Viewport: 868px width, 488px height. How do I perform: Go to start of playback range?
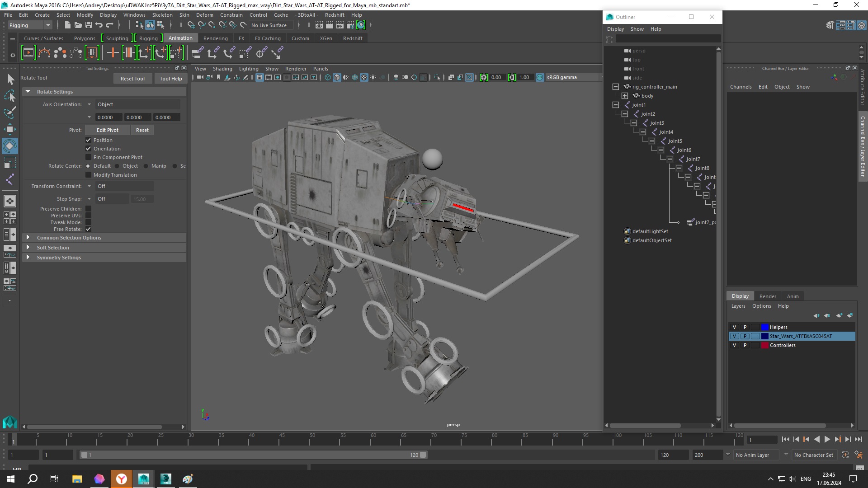coord(785,439)
